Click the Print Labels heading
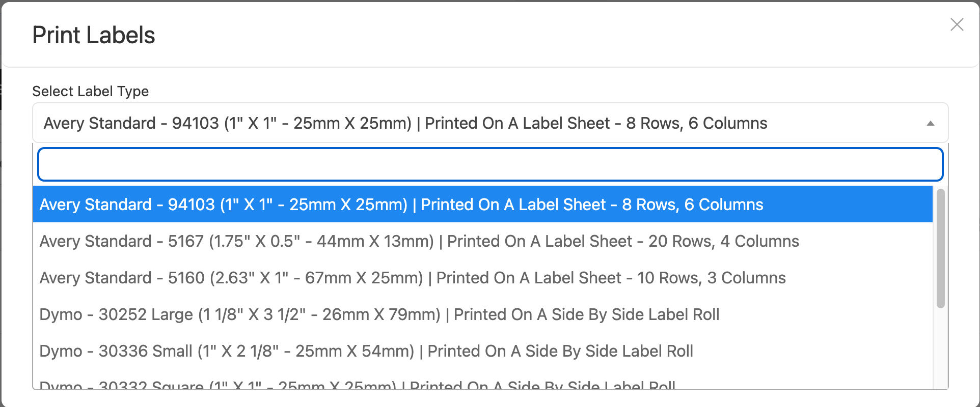 click(94, 35)
